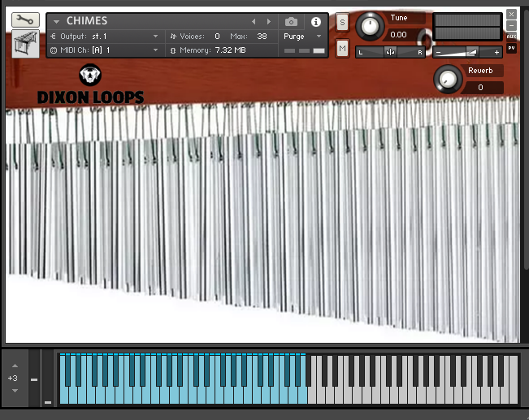This screenshot has height=420, width=529.
Task: Click the chimes instrument thumbnail icon
Action: point(25,44)
